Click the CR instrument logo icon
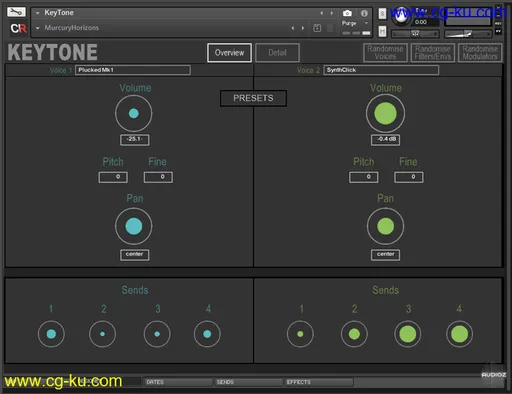The height and width of the screenshot is (394, 512). pyautogui.click(x=18, y=28)
